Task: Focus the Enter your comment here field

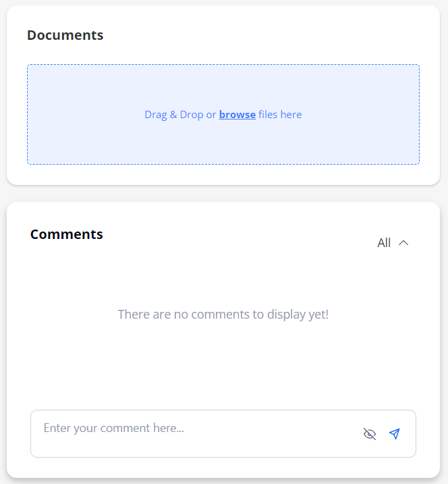Action: pyautogui.click(x=223, y=433)
